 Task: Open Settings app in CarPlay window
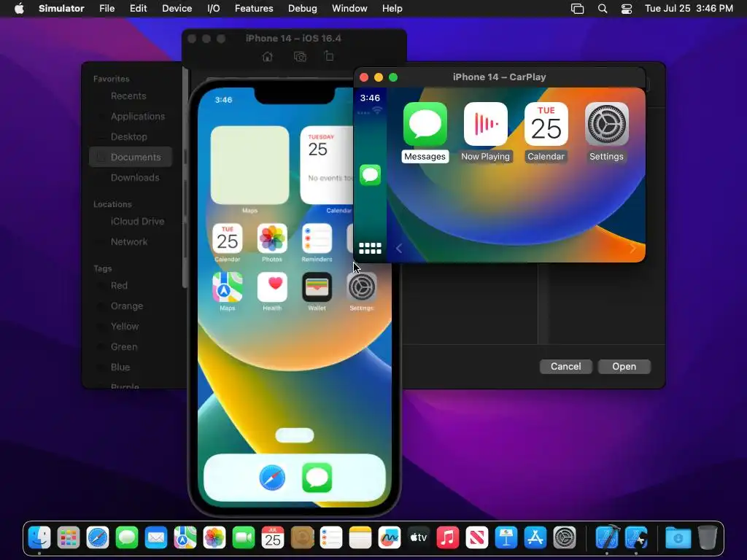pyautogui.click(x=606, y=124)
